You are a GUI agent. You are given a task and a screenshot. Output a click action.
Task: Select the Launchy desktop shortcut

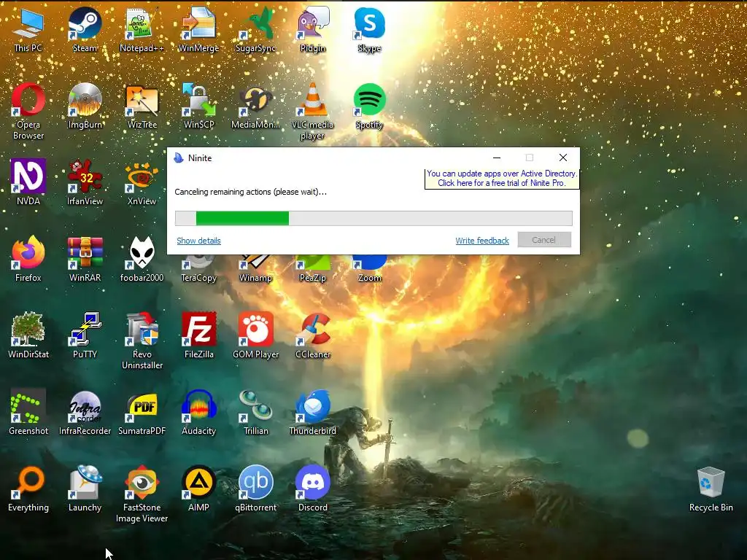85,489
